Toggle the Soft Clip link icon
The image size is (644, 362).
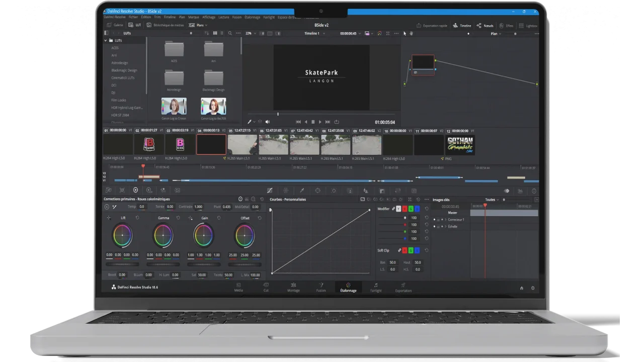(x=399, y=250)
